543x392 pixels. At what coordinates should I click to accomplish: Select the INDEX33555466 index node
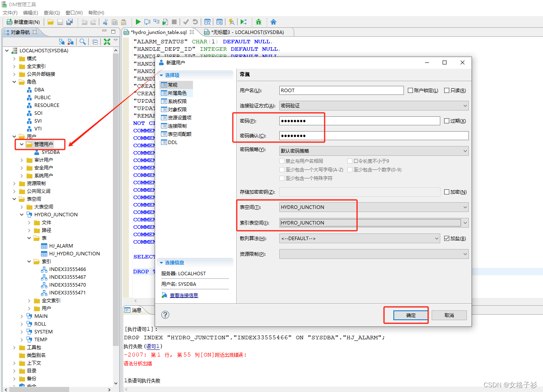(68, 269)
